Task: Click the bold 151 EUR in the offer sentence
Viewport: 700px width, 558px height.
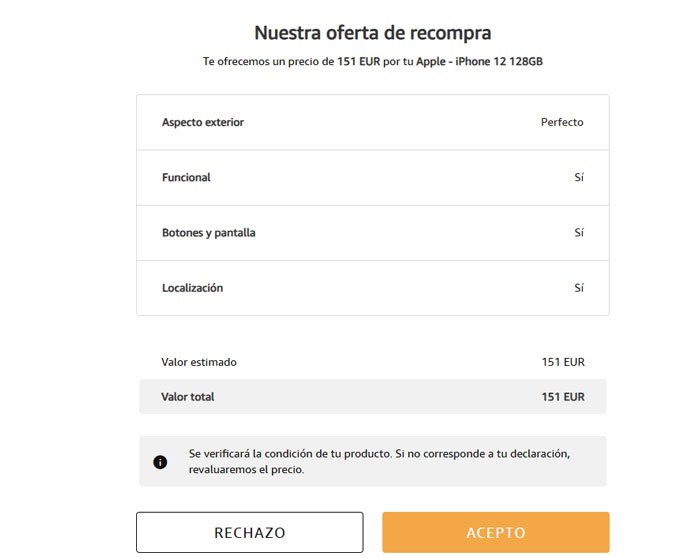Action: tap(359, 62)
